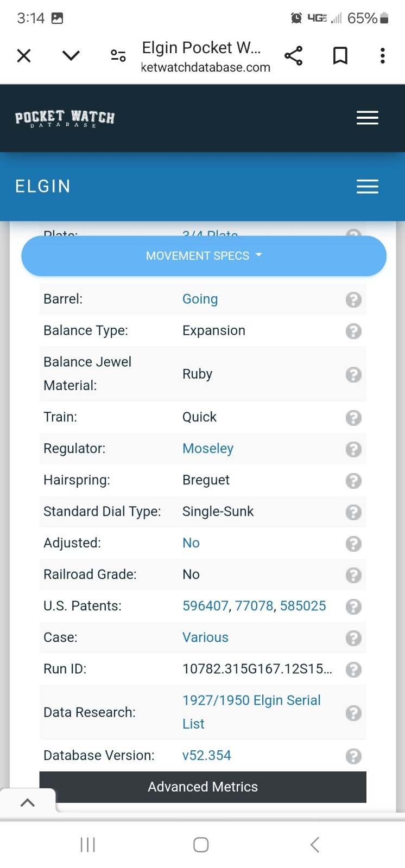Click help icon beside U.S. Patents row
This screenshot has width=405, height=868.
click(x=353, y=607)
